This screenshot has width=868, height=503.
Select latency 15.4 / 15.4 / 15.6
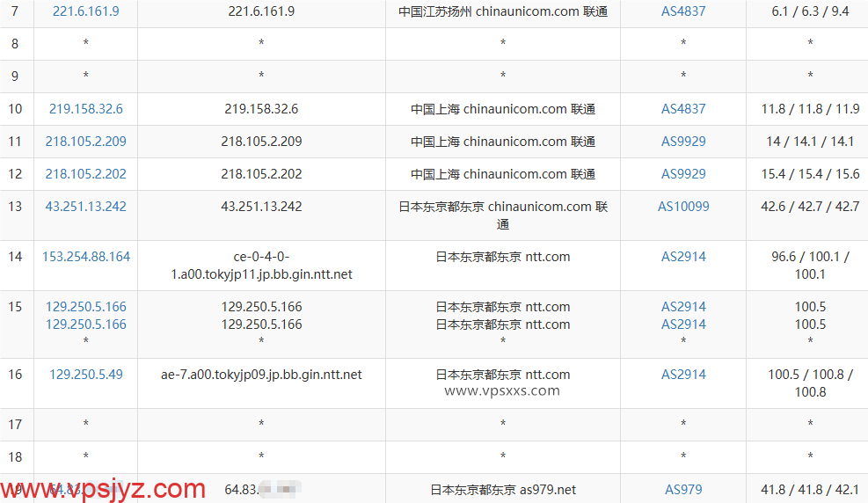(x=810, y=174)
